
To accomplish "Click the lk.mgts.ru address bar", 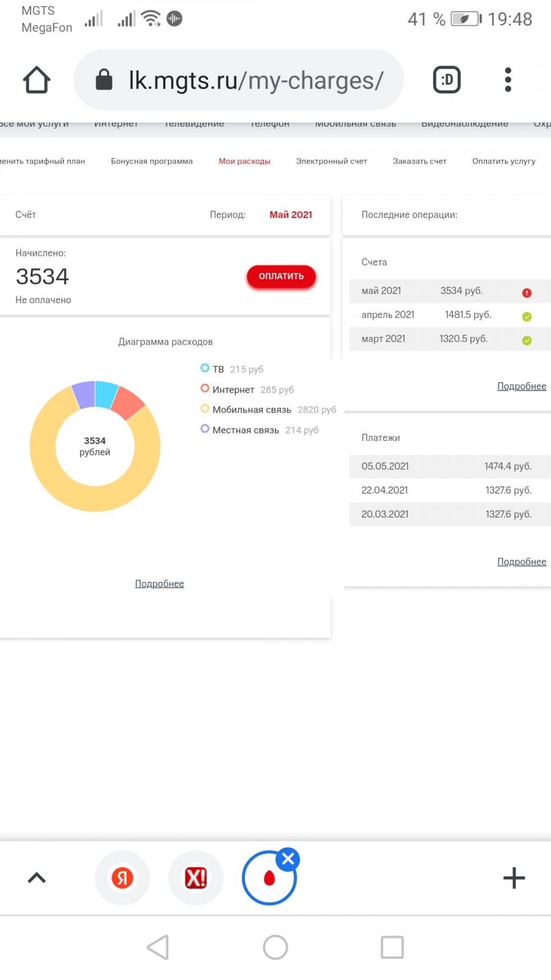I will 239,80.
